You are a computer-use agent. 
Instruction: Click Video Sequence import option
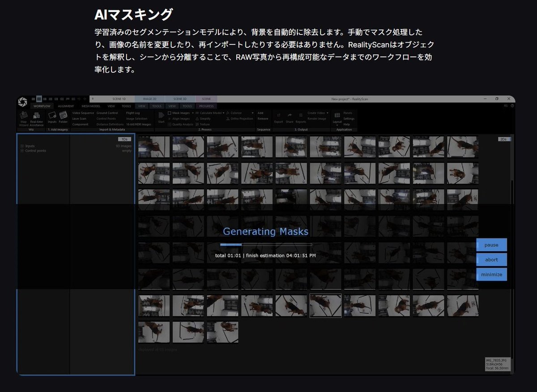pos(83,113)
